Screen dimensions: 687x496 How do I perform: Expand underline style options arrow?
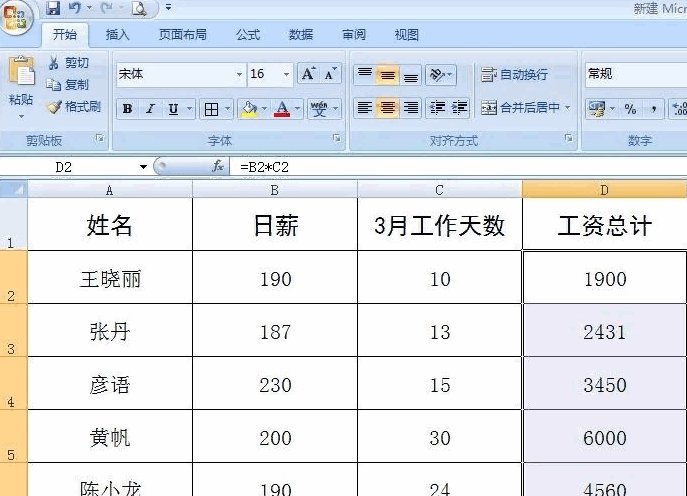click(189, 108)
